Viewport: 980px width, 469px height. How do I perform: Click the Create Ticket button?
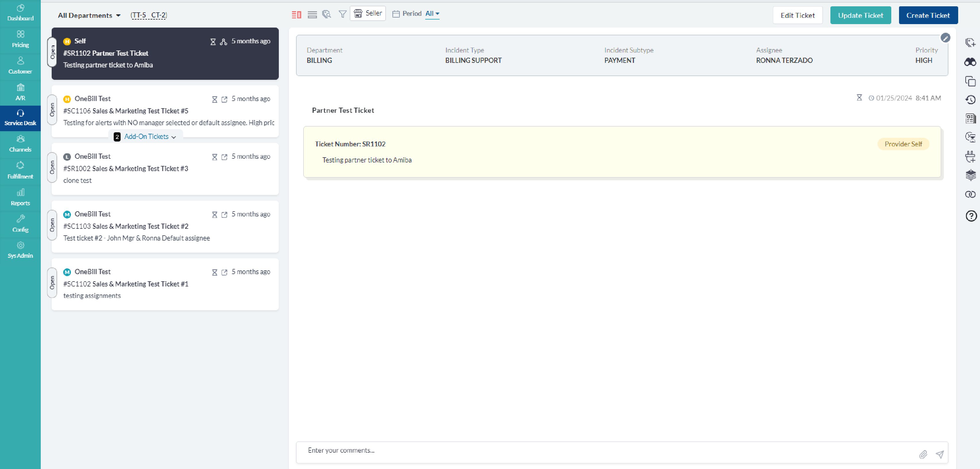(x=928, y=15)
